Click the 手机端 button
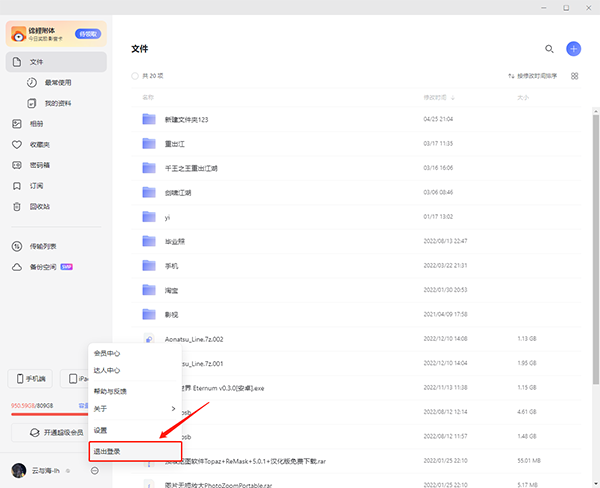Viewport: 600px width, 488px height. tap(30, 379)
